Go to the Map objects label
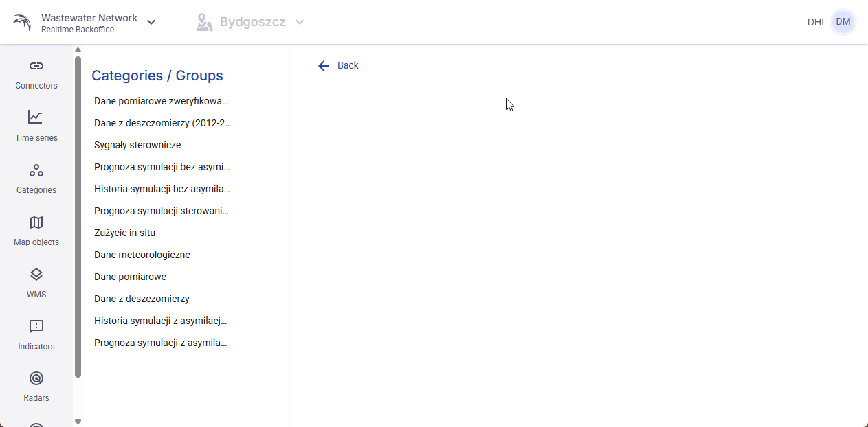This screenshot has height=427, width=868. (x=36, y=242)
